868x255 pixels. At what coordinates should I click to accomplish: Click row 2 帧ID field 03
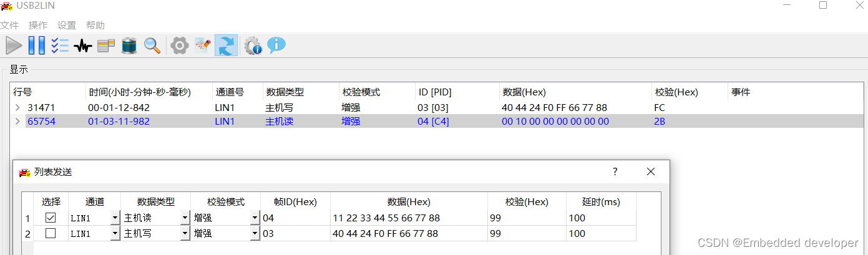(x=295, y=234)
